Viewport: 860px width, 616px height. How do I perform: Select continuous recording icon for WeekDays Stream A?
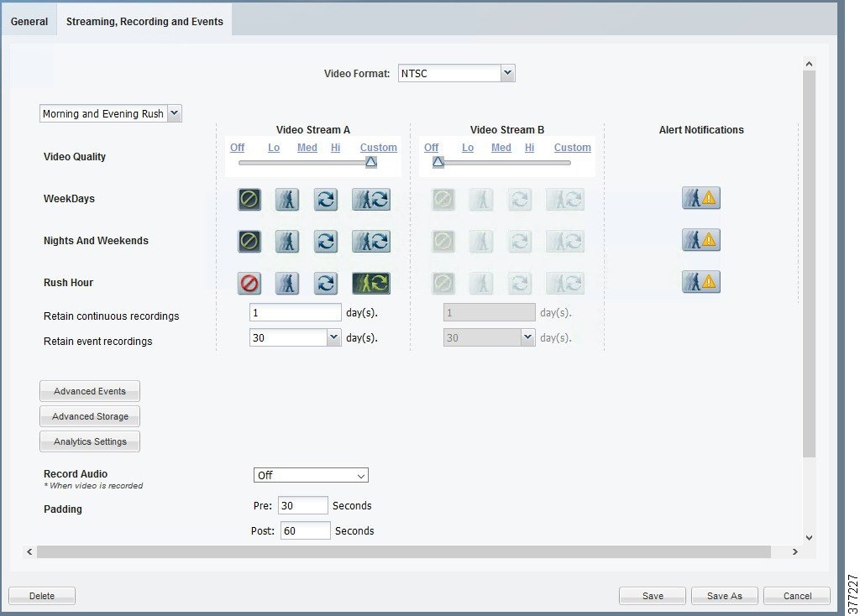[325, 199]
